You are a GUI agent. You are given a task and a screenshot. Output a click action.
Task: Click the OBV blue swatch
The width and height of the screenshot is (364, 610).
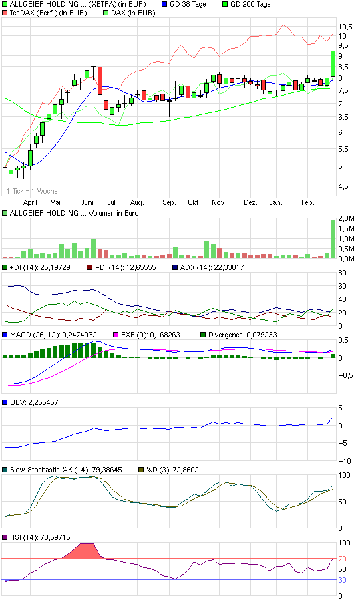tap(5, 402)
